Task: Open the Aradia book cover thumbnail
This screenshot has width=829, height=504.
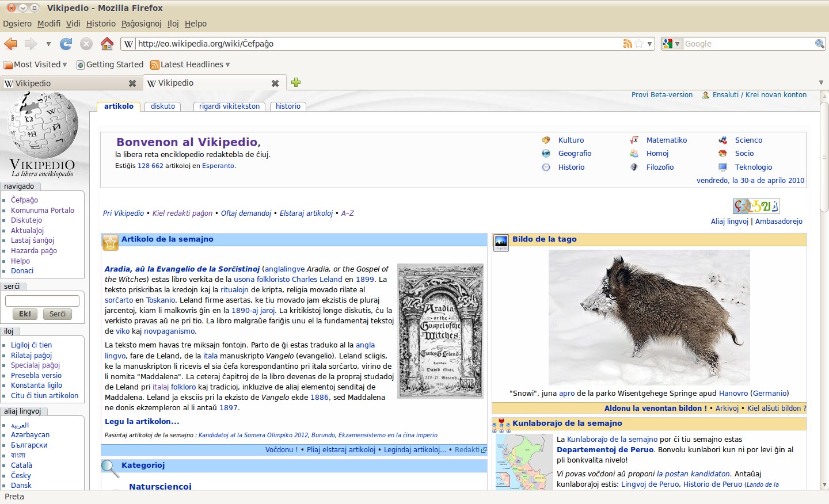Action: (441, 331)
